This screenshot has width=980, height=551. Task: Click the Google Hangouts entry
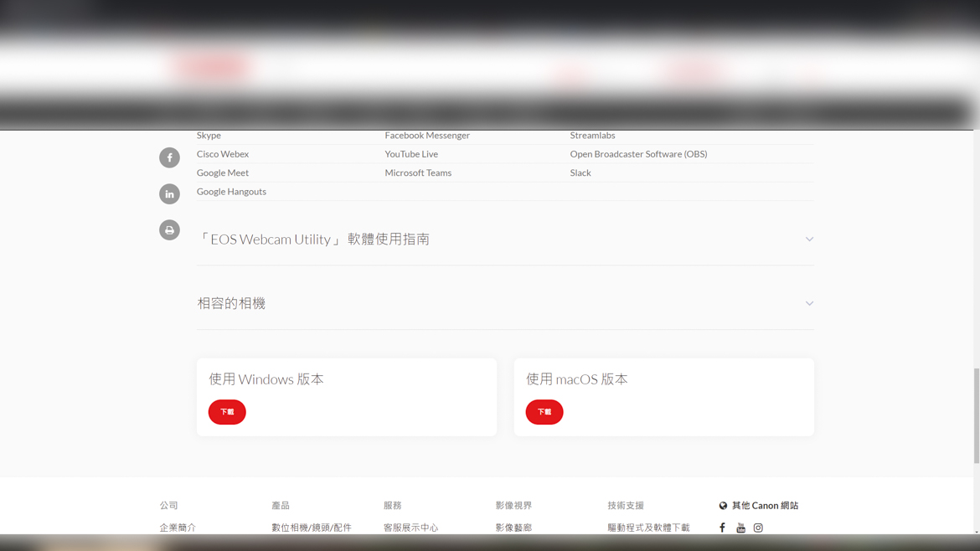(x=231, y=191)
